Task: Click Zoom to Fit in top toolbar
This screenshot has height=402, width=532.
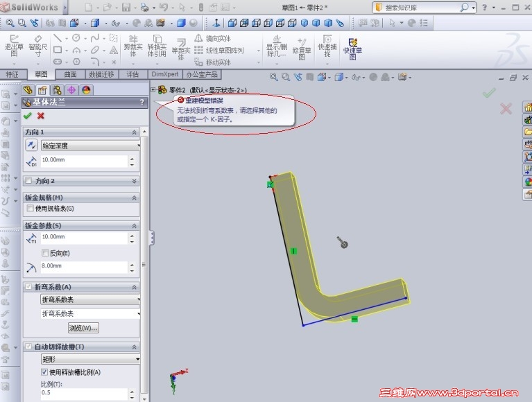Action: [10, 23]
